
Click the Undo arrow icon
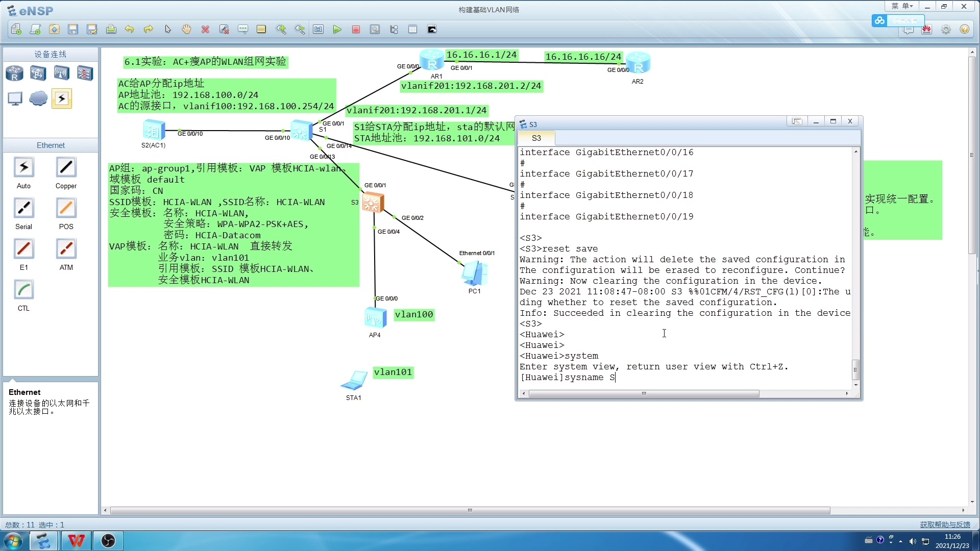tap(130, 30)
